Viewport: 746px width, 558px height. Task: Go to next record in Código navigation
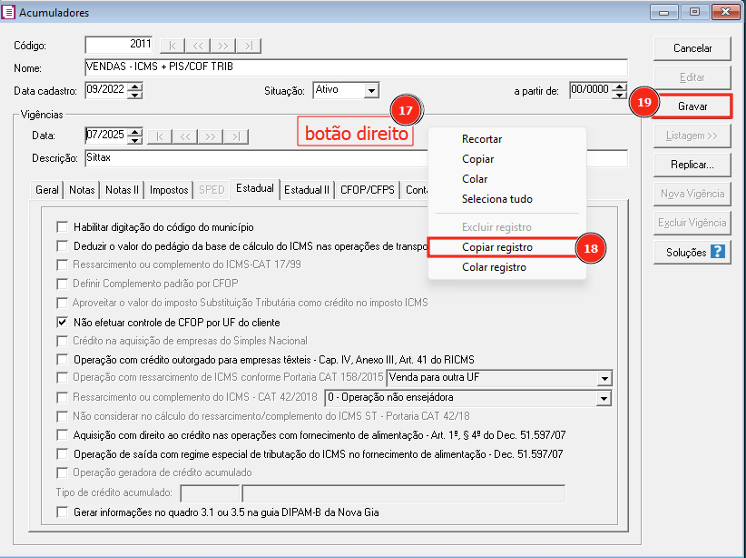pyautogui.click(x=223, y=45)
